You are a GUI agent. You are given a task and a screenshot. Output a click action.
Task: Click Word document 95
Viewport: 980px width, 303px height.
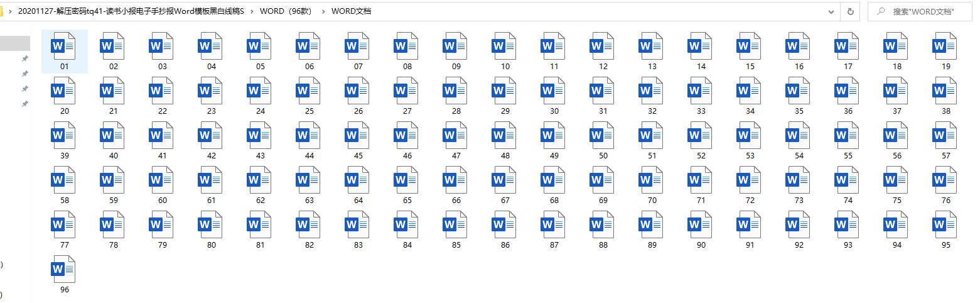pyautogui.click(x=945, y=224)
